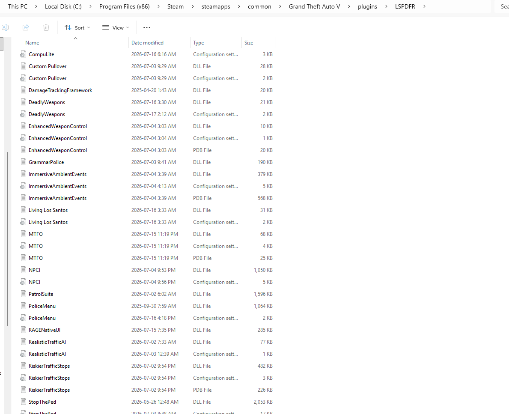
Task: Click the Delete trash icon
Action: tap(46, 27)
